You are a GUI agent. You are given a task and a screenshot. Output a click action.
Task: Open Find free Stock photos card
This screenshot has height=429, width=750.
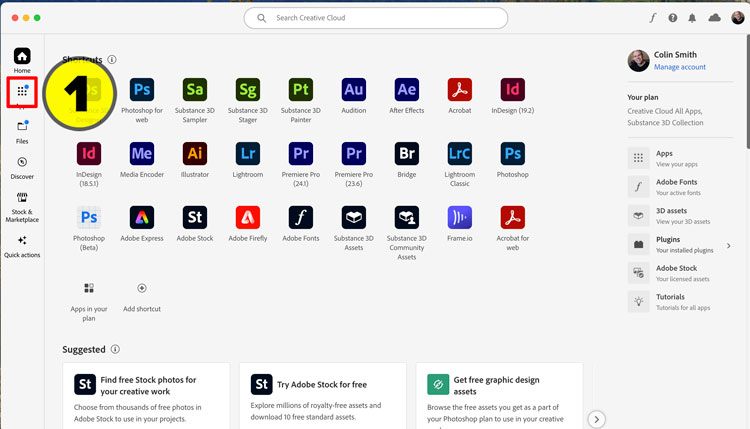click(x=146, y=396)
